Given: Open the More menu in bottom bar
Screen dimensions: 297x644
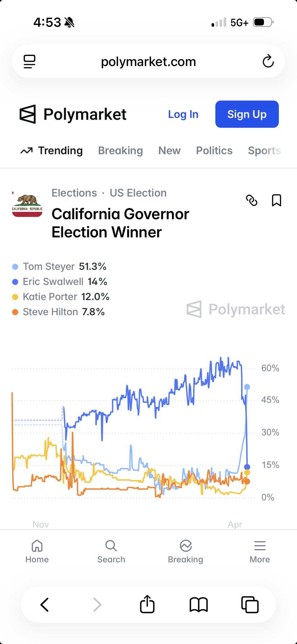Looking at the screenshot, I should (x=260, y=552).
